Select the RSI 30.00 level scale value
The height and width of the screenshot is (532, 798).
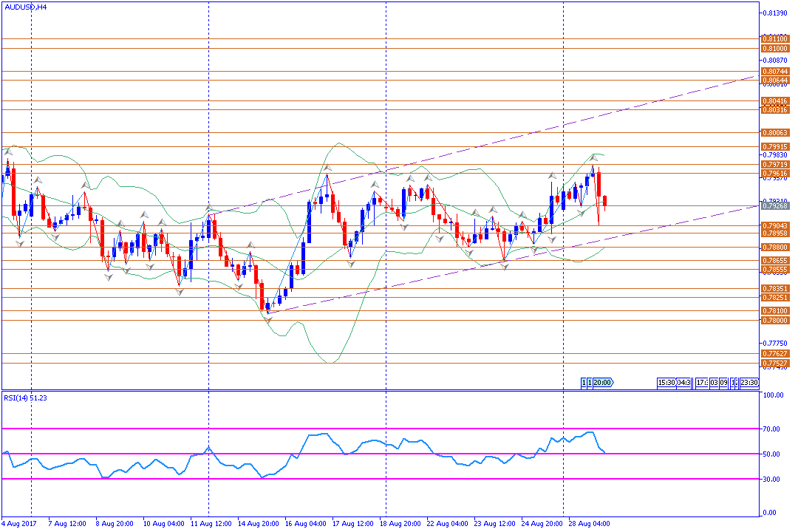(773, 479)
